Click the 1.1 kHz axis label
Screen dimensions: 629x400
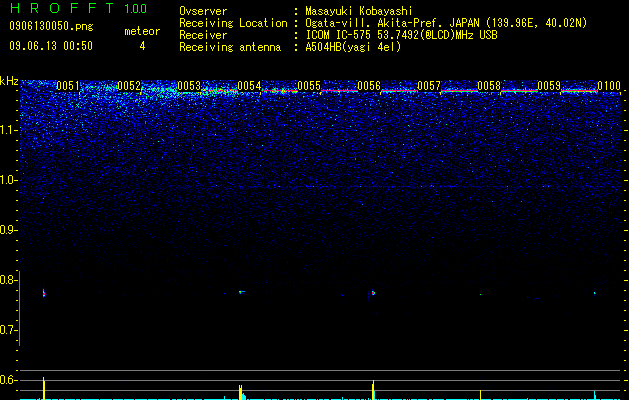pos(9,130)
